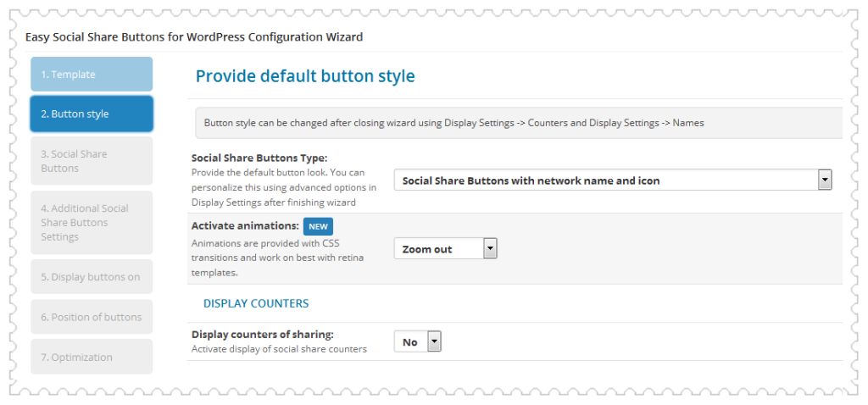Viewport: 868px width, 405px height.
Task: Click 'Activate display of social share counters' text
Action: tap(279, 349)
